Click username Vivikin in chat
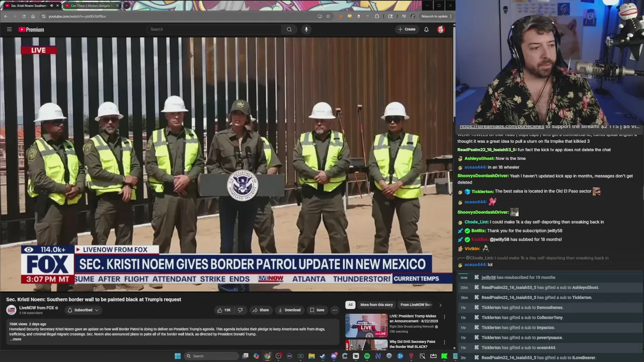644x362 pixels. click(x=472, y=248)
